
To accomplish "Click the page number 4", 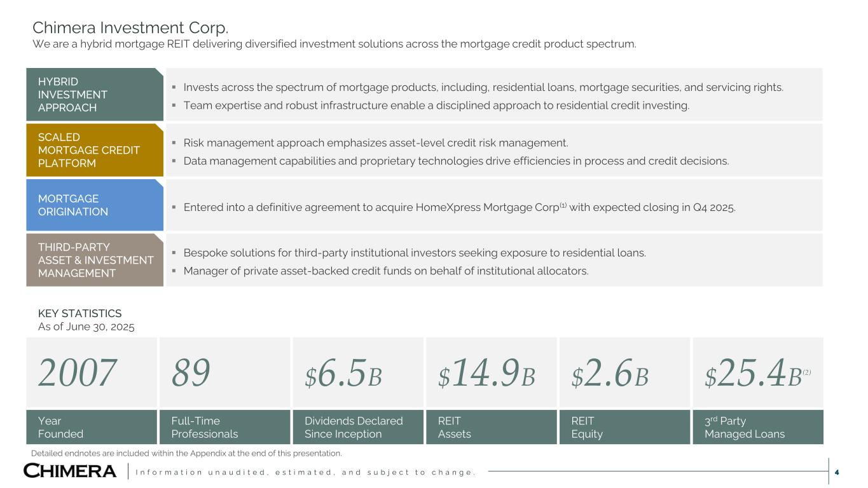I will (837, 472).
